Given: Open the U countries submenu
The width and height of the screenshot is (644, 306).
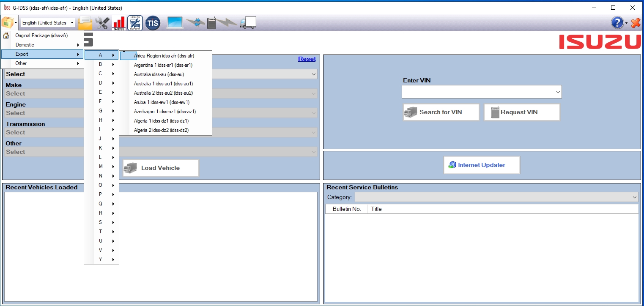Looking at the screenshot, I should click(101, 241).
